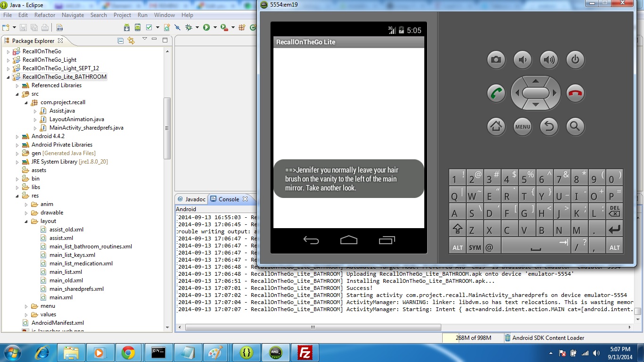Click the green Run button in toolbar

[206, 27]
